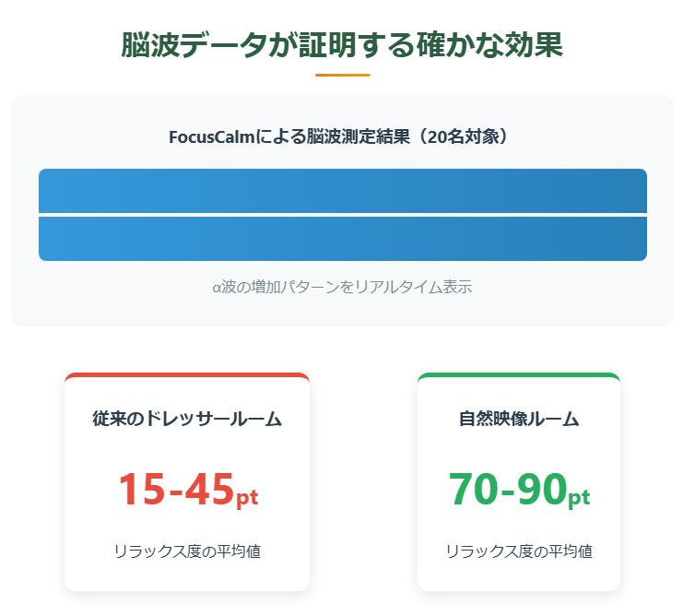Click the 従来のドレッサールーム card title
This screenshot has width=683, height=616.
(x=187, y=419)
